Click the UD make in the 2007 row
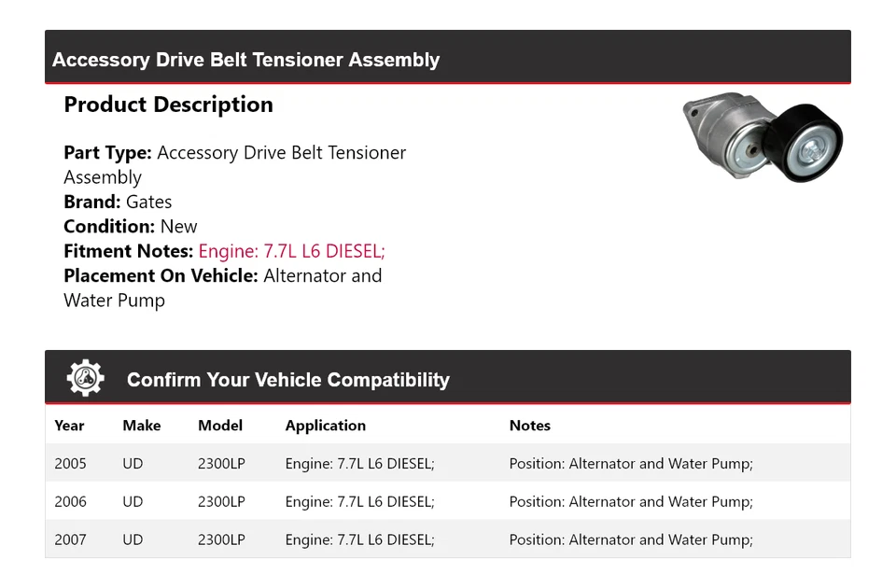The width and height of the screenshot is (896, 588). click(x=133, y=539)
